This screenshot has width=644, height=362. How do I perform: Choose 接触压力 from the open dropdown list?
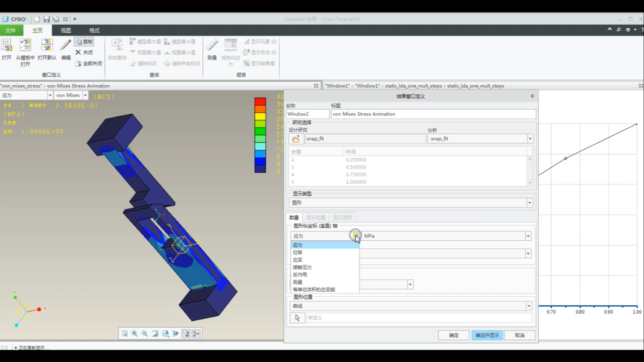tap(325, 267)
